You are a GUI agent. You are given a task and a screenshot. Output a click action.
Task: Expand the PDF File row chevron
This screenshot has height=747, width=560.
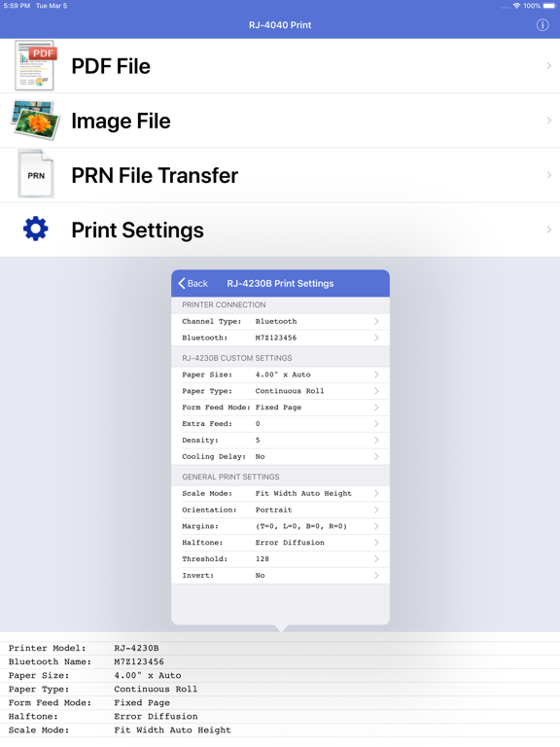[549, 66]
